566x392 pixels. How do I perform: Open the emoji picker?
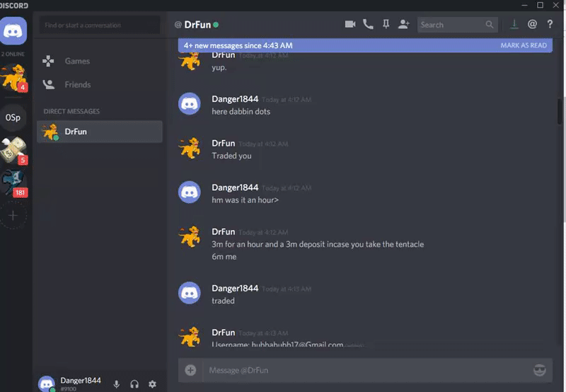(540, 370)
